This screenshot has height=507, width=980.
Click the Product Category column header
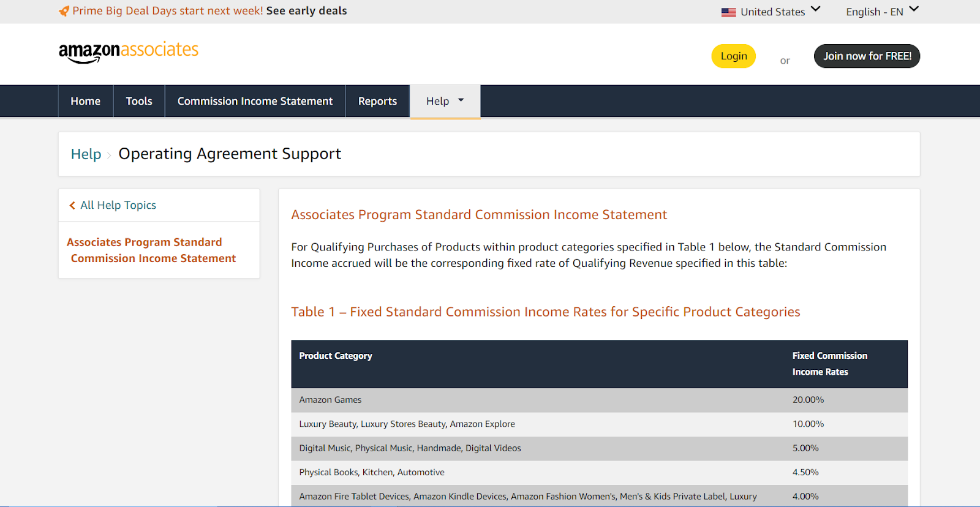point(336,356)
